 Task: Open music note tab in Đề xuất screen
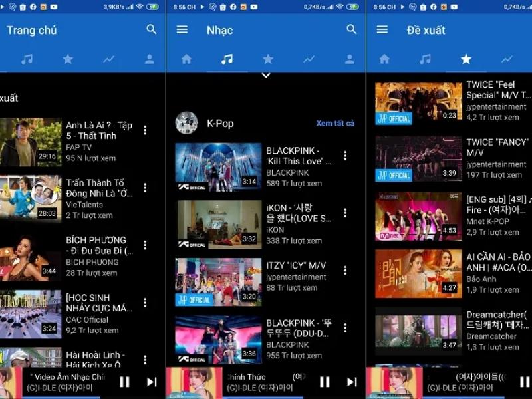[x=425, y=59]
